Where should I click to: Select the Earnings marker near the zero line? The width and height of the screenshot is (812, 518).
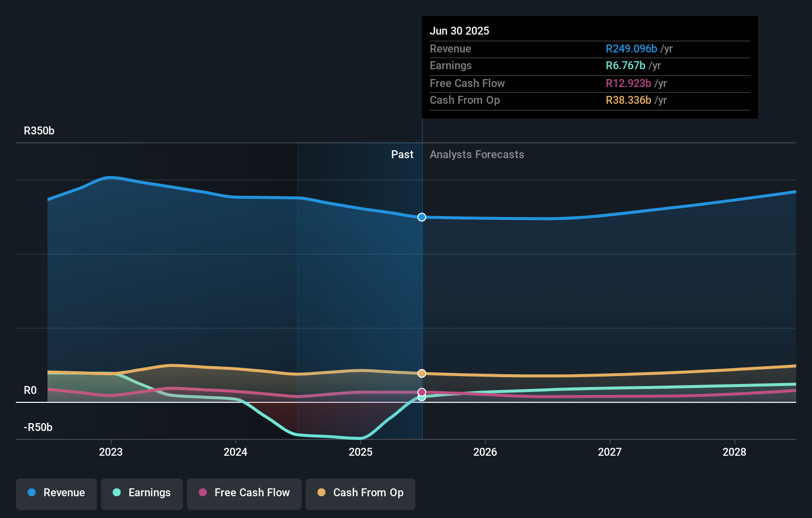421,397
